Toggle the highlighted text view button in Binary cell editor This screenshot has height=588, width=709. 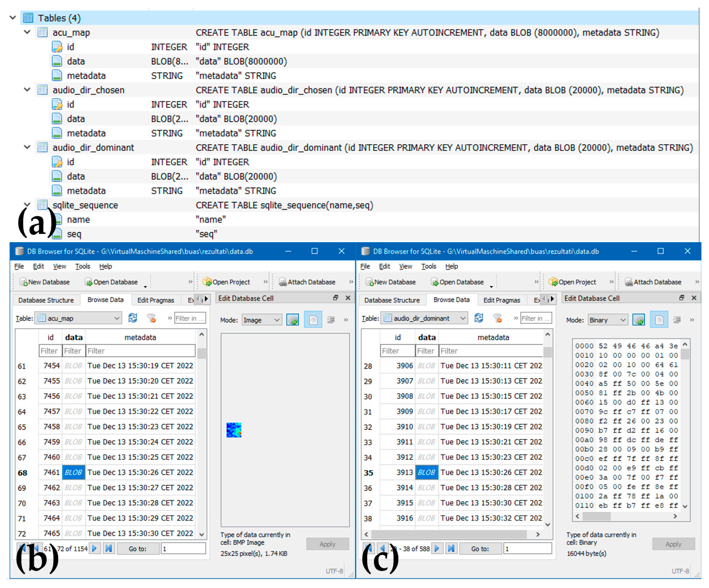(x=659, y=320)
